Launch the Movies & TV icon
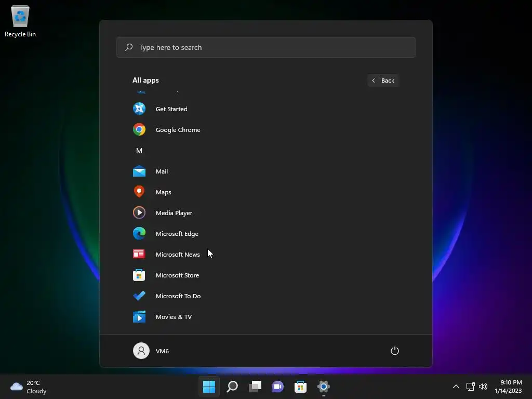The image size is (532, 399). coord(139,316)
